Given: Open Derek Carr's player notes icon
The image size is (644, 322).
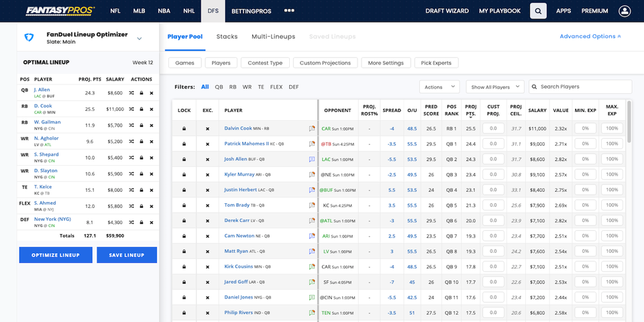Looking at the screenshot, I should 312,221.
